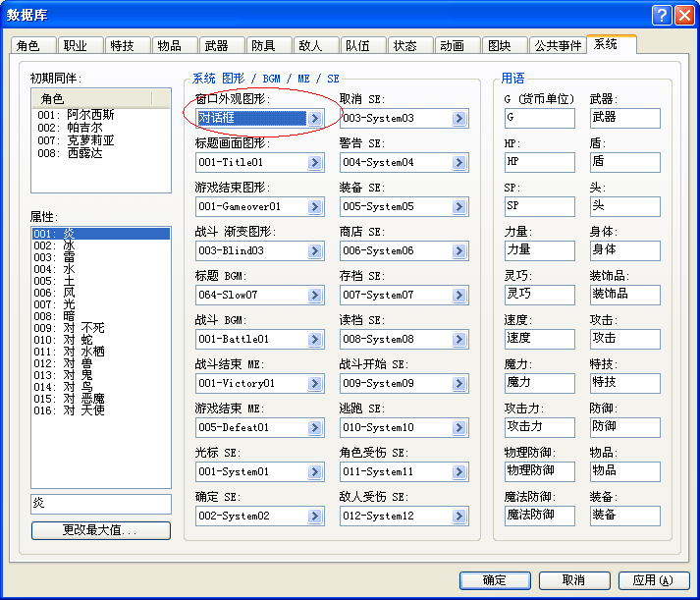The width and height of the screenshot is (700, 600).
Task: Switch to the 角色 tab
Action: (x=33, y=45)
